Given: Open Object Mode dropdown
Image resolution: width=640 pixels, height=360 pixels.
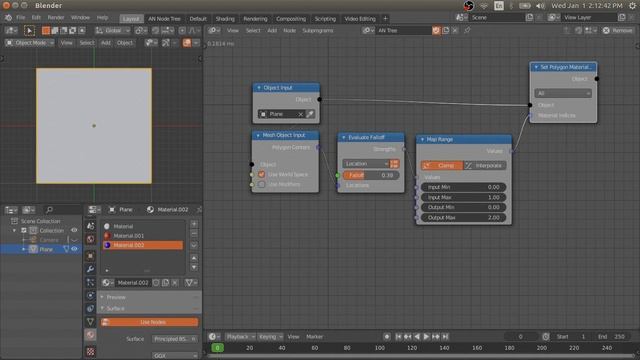Looking at the screenshot, I should [30, 42].
